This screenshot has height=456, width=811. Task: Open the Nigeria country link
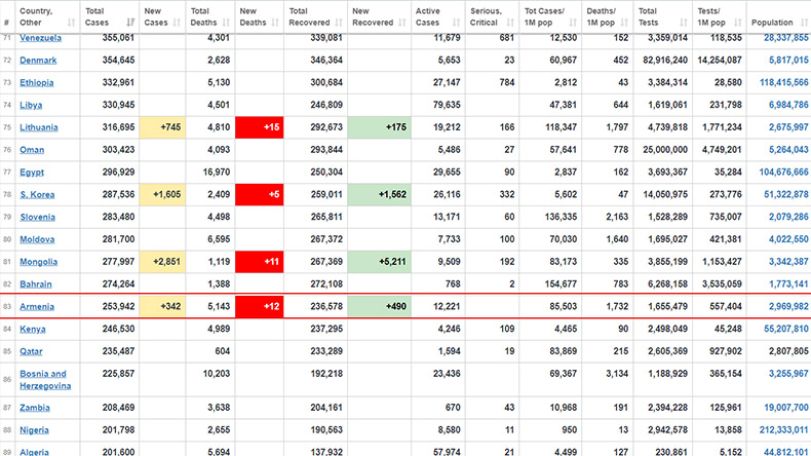point(34,430)
